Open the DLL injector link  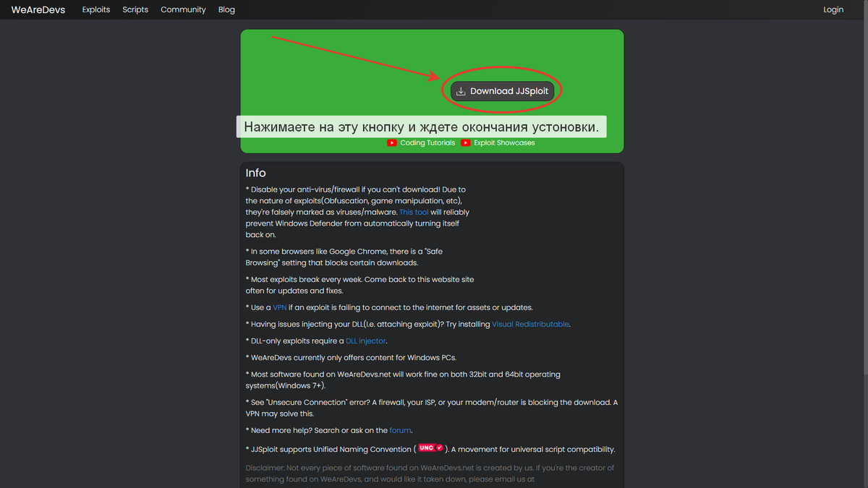click(x=366, y=341)
